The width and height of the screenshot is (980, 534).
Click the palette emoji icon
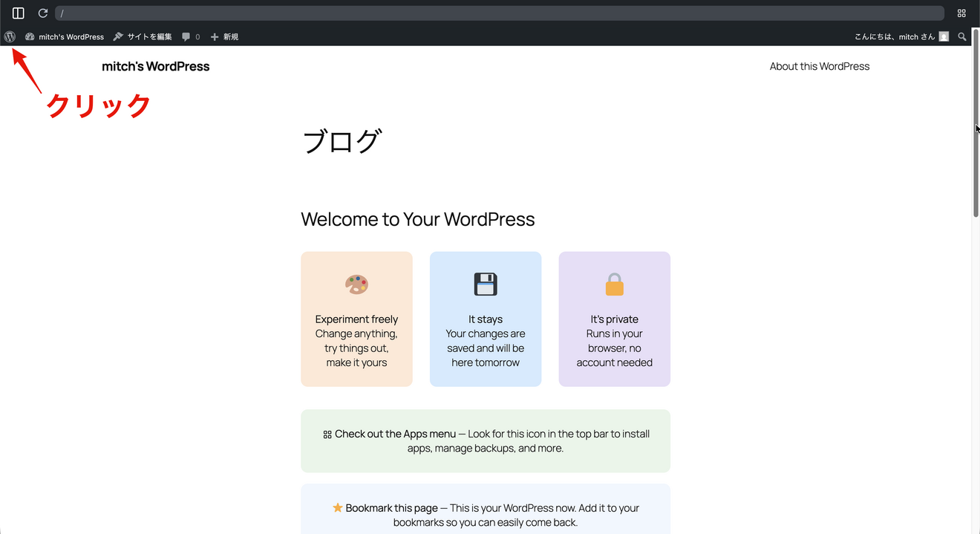click(x=356, y=284)
